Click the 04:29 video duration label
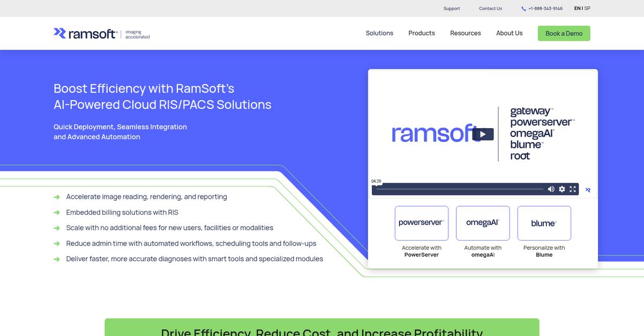Screen dimensions: 644x336 [x=376, y=181]
